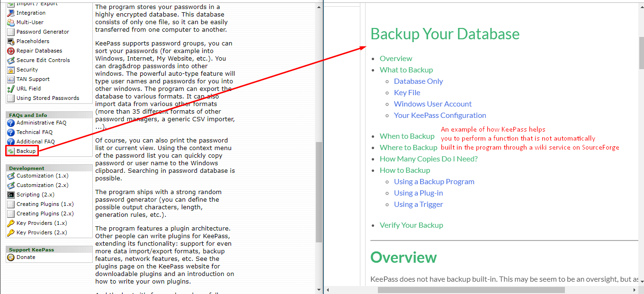
Task: Click the large "Overview" section heading
Action: (x=403, y=258)
